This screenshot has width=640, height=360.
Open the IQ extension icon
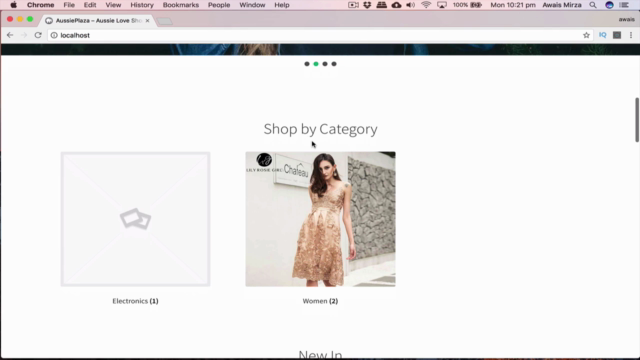(602, 35)
